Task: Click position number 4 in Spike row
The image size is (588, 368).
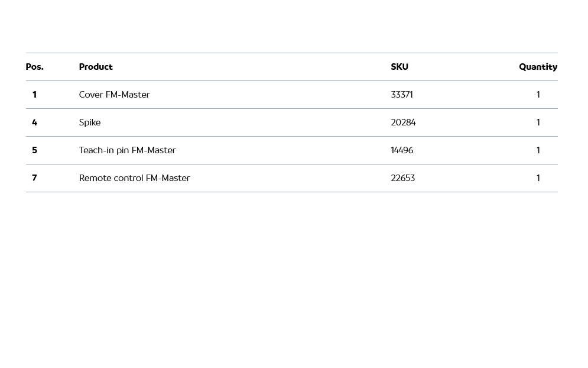Action: coord(34,122)
